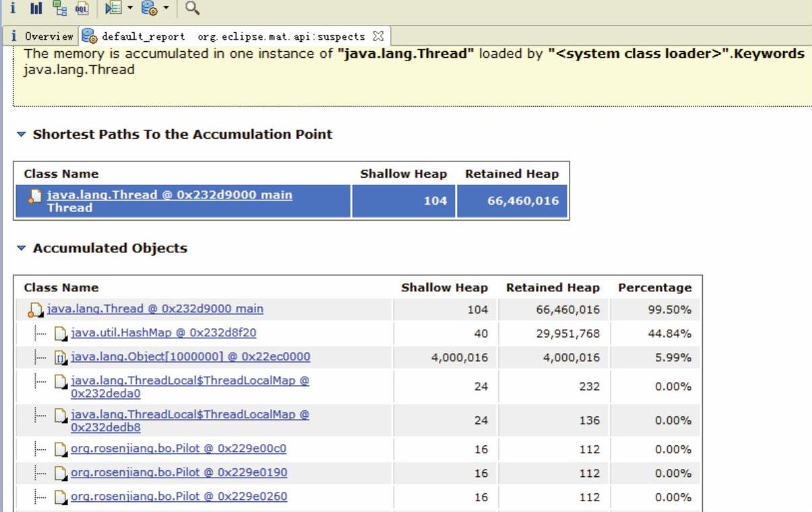Click the icon beside ThreadLocalMap @ 0x232deda0

click(x=61, y=381)
